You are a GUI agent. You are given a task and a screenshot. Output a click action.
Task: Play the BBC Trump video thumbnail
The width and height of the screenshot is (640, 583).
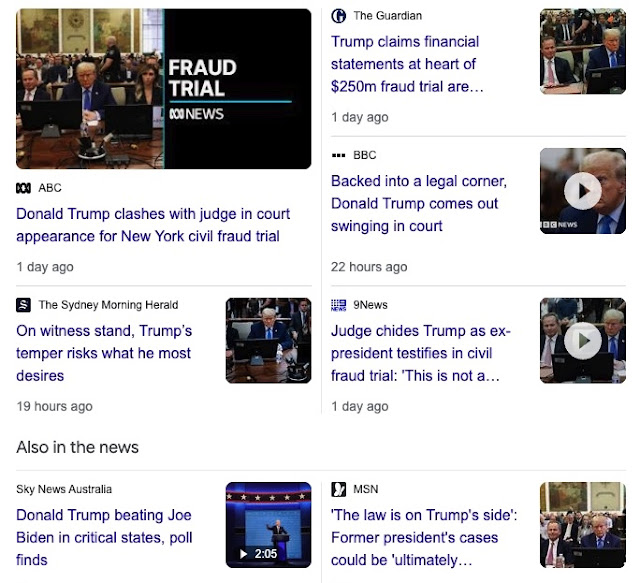[582, 191]
